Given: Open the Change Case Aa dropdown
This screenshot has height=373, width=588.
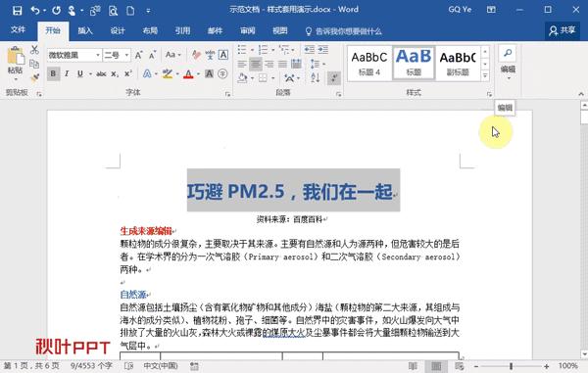Looking at the screenshot, I should pyautogui.click(x=172, y=55).
